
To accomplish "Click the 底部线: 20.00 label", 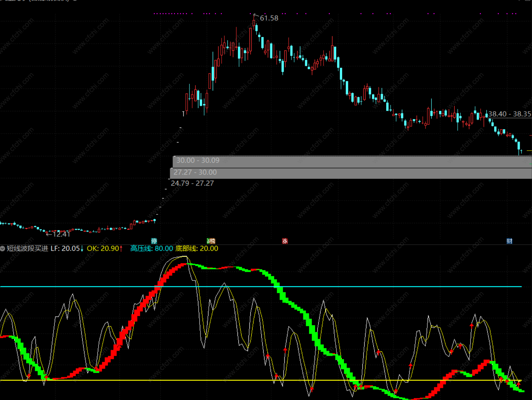I will pyautogui.click(x=197, y=248).
